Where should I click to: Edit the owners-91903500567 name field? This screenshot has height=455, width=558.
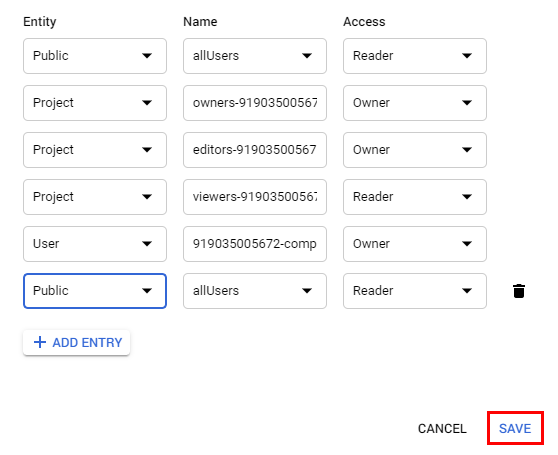[255, 103]
